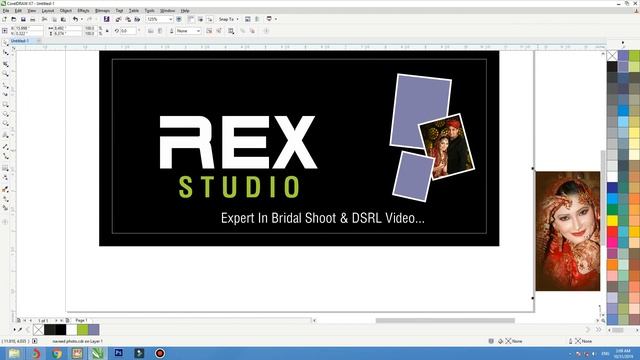Image resolution: width=640 pixels, height=360 pixels.
Task: Open the Window menu
Action: (x=167, y=11)
